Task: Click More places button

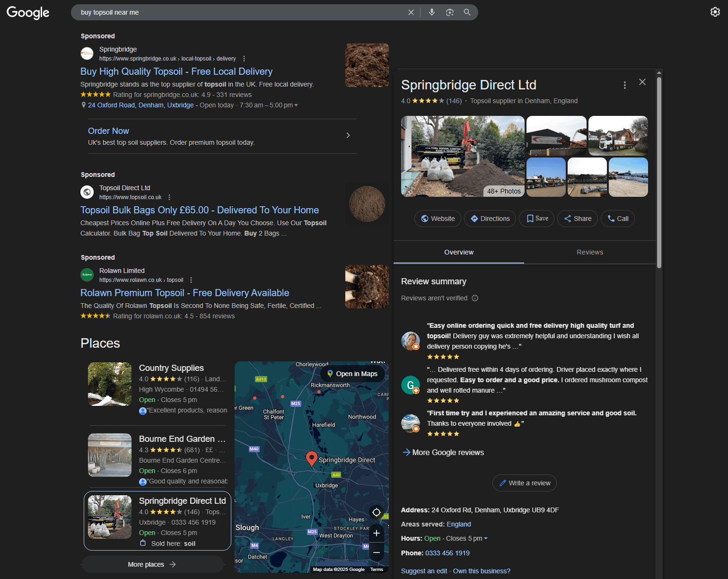Action: point(152,564)
